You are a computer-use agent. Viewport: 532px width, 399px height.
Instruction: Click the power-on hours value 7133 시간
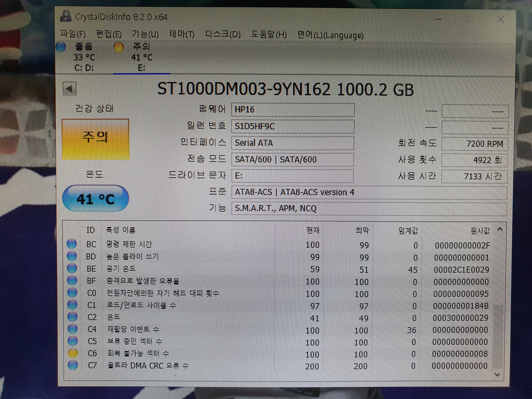475,177
